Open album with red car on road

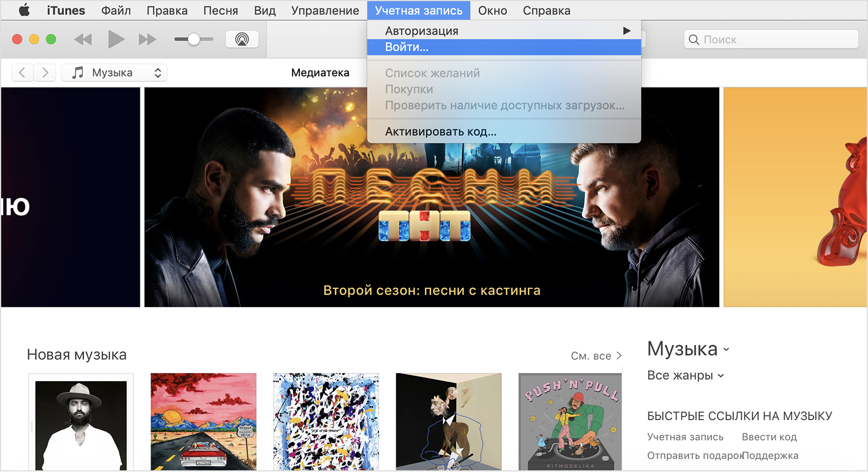[204, 422]
